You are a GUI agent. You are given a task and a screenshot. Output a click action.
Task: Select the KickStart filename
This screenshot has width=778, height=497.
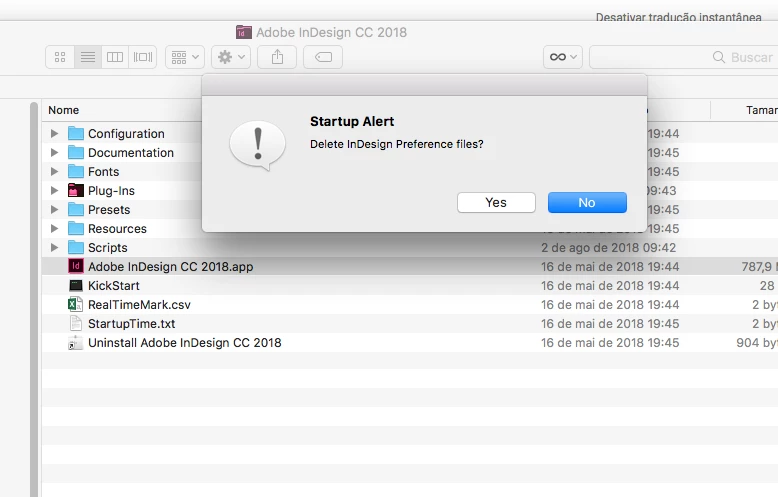click(114, 286)
